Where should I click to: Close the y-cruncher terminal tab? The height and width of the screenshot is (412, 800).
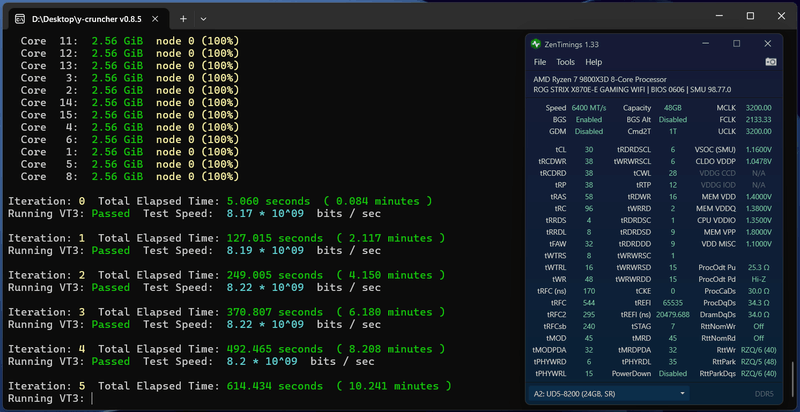pyautogui.click(x=156, y=18)
